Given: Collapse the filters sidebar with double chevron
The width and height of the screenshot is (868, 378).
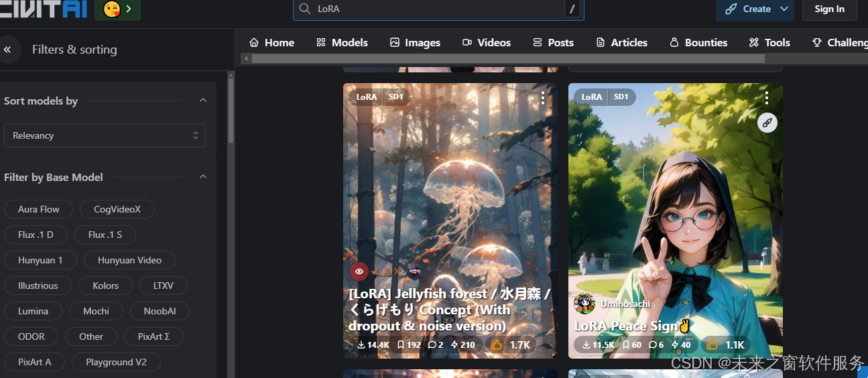Looking at the screenshot, I should [x=7, y=50].
